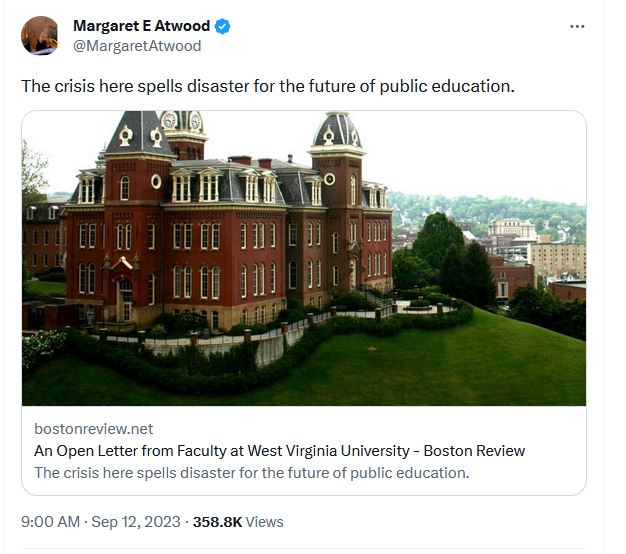Screen dimensions: 626x554
Task: Open Margaret Atwood's profile avatar
Action: [39, 35]
